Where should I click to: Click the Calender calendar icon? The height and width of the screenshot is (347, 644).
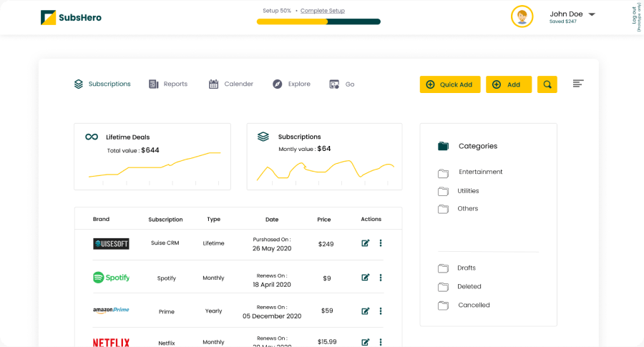(x=213, y=84)
